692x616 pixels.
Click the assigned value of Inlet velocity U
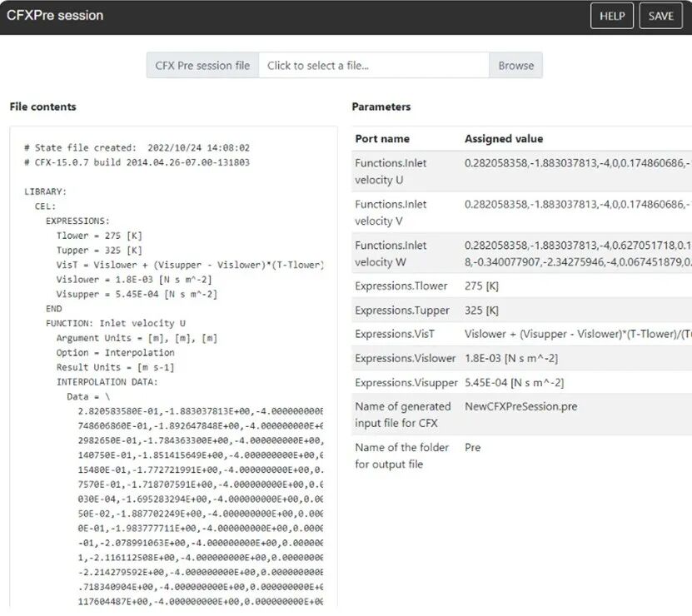(578, 163)
